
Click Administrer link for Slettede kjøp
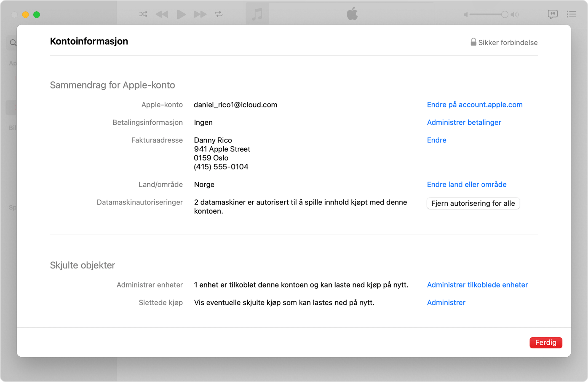(x=446, y=302)
